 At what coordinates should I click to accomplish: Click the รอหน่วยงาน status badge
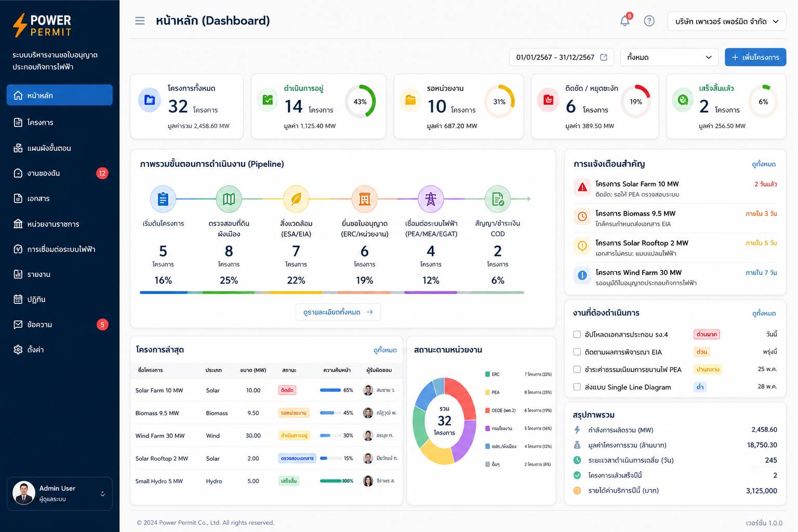pos(294,413)
